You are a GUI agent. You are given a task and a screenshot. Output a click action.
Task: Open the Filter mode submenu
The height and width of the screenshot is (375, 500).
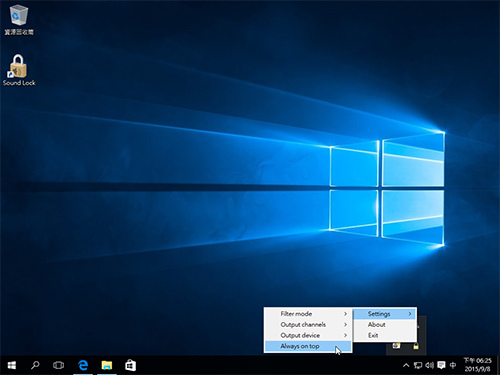(x=308, y=314)
